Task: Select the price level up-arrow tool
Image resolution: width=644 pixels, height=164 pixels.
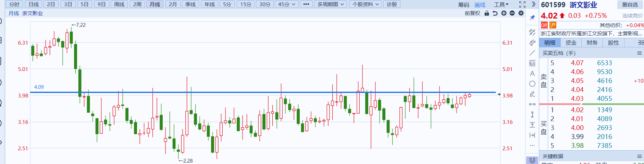Action: 532,125
